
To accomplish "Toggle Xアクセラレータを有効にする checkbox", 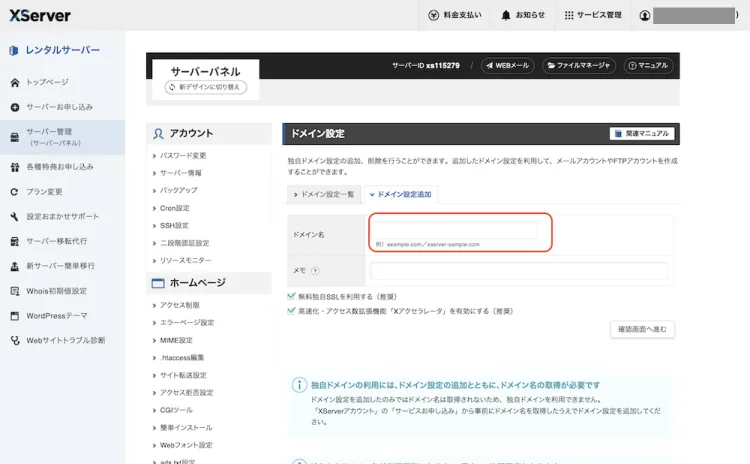I will click(291, 311).
